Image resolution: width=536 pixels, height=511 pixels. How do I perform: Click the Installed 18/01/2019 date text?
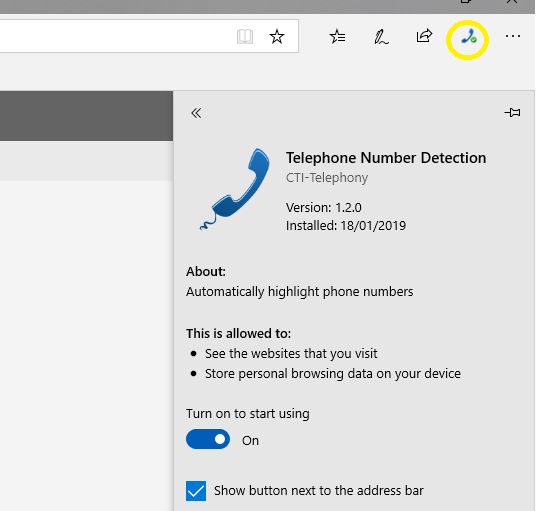(x=346, y=226)
